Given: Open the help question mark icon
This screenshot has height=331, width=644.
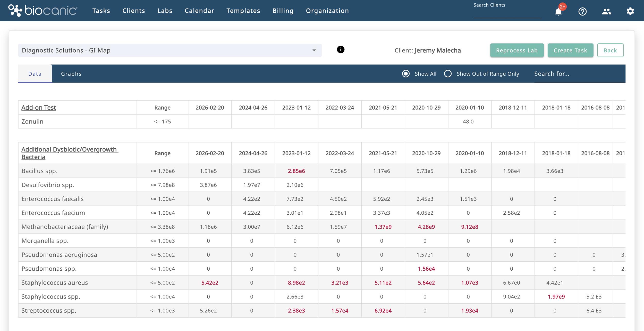Looking at the screenshot, I should [582, 11].
